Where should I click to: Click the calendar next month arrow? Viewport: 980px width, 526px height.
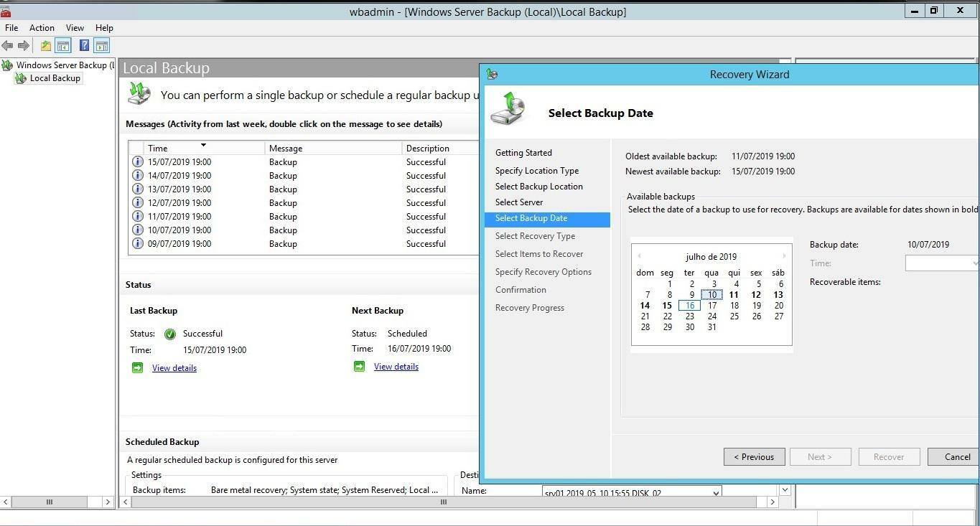(x=784, y=256)
